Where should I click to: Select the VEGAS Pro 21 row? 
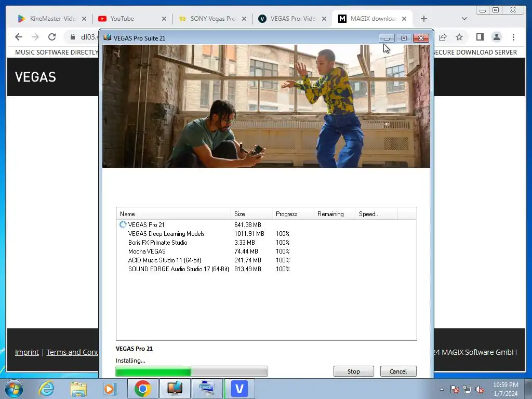267,224
